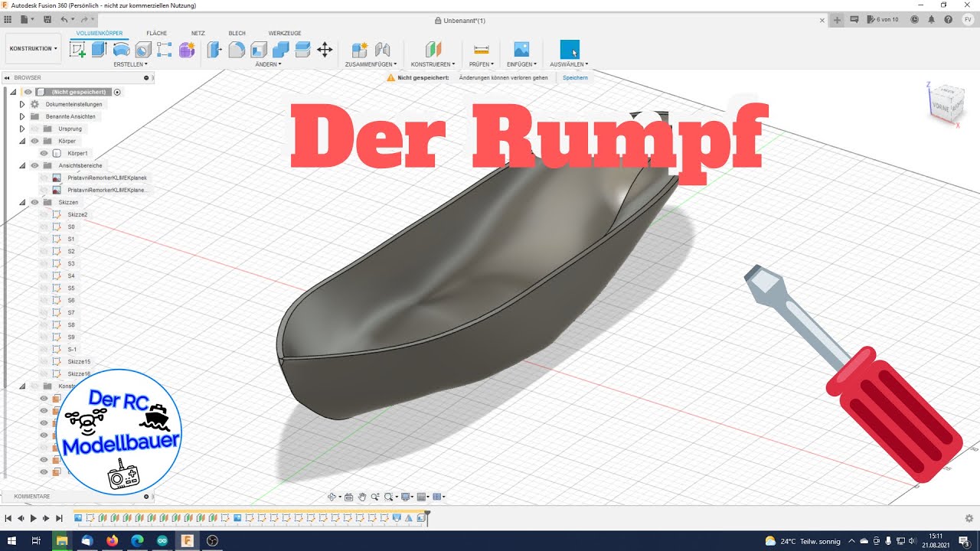Collapse the Skizzen folder
The height and width of the screenshot is (551, 980).
(x=22, y=202)
